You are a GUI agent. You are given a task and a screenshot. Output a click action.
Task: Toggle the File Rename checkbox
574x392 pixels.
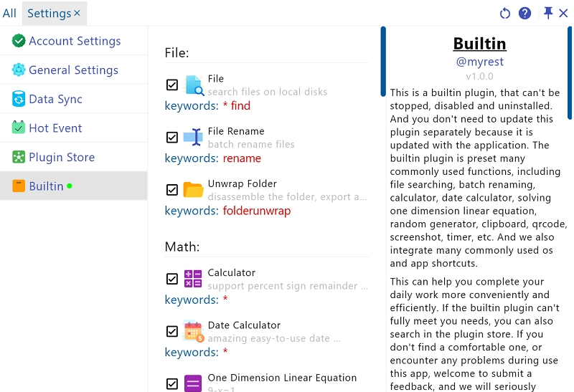tap(172, 138)
